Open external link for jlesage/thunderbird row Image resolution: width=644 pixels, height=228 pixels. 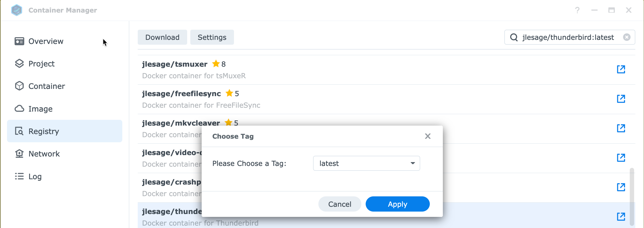[621, 217]
